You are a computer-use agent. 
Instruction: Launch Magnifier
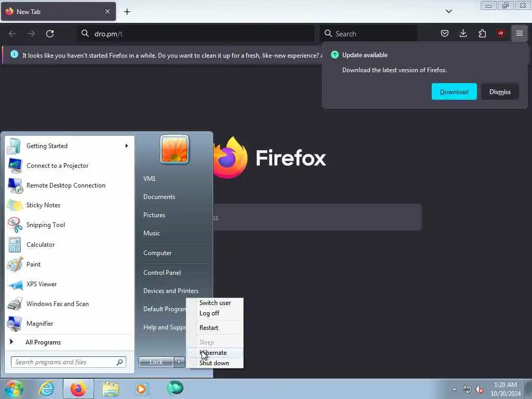(70, 323)
